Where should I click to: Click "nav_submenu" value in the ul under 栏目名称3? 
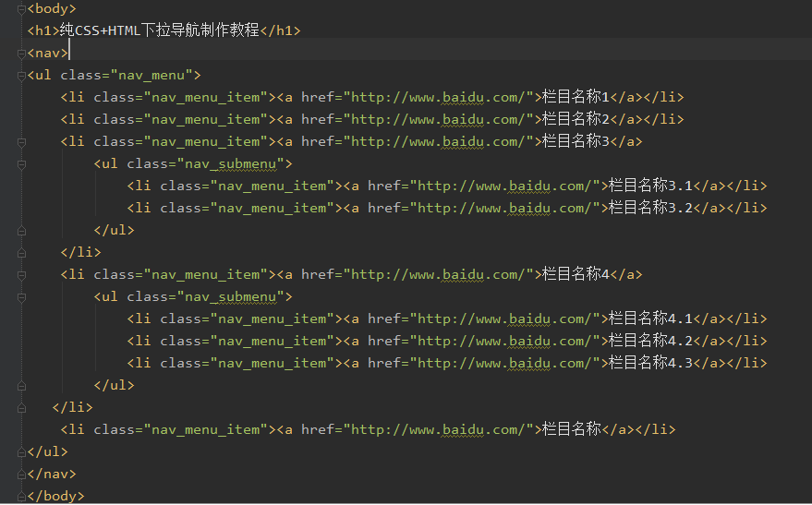coord(230,164)
